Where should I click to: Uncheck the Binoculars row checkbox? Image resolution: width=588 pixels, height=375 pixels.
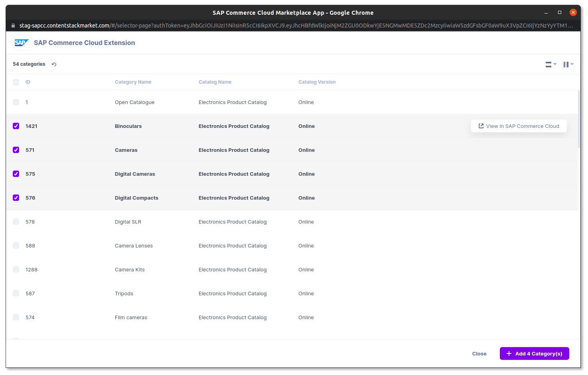click(x=16, y=126)
